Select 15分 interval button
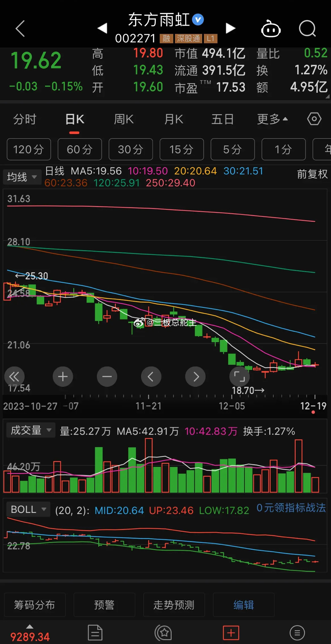 pyautogui.click(x=182, y=149)
